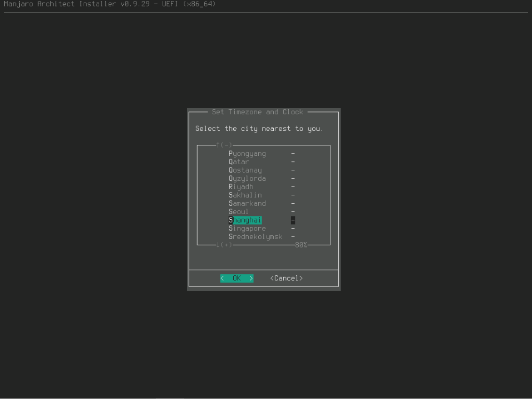Choose Singapore from the city list

tap(247, 229)
